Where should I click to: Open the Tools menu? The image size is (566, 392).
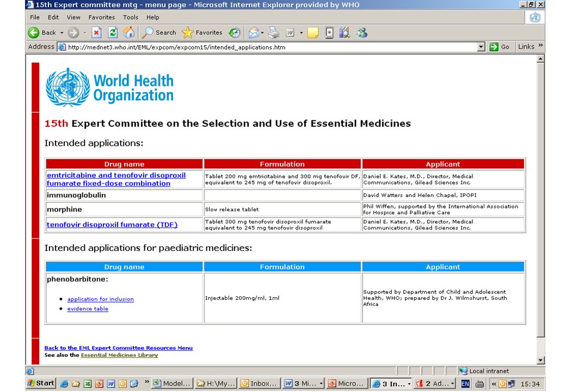click(130, 17)
